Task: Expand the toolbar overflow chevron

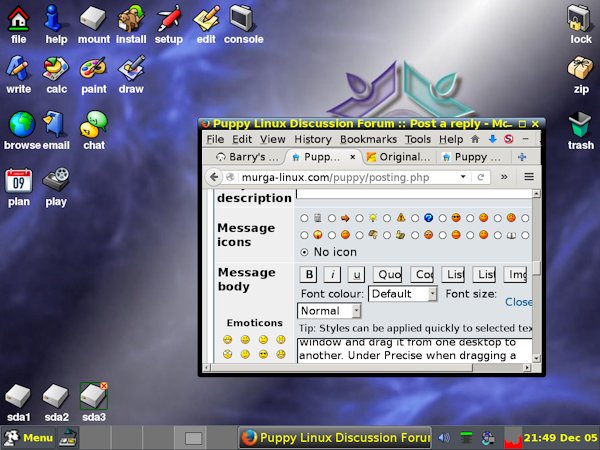Action: pyautogui.click(x=504, y=177)
